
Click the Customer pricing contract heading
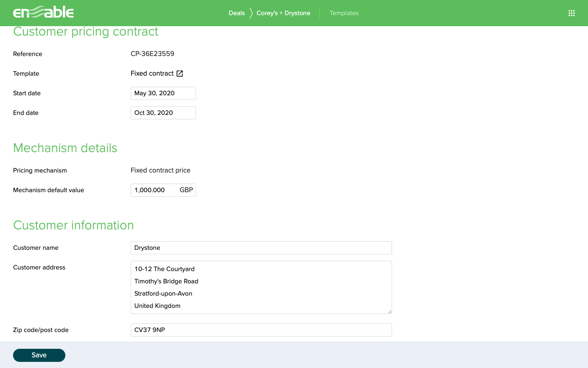tap(86, 31)
